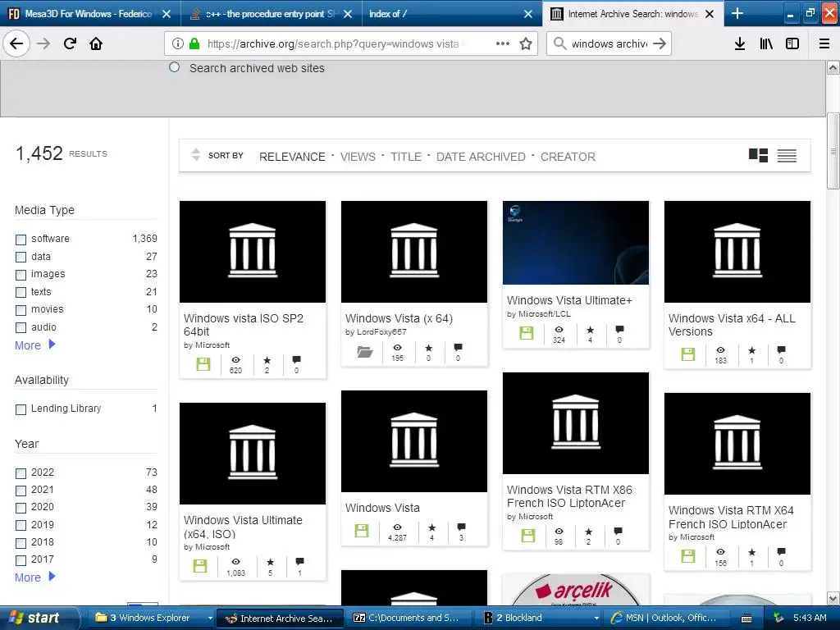The height and width of the screenshot is (630, 840).
Task: Reload the archive.org page
Action: click(70, 43)
